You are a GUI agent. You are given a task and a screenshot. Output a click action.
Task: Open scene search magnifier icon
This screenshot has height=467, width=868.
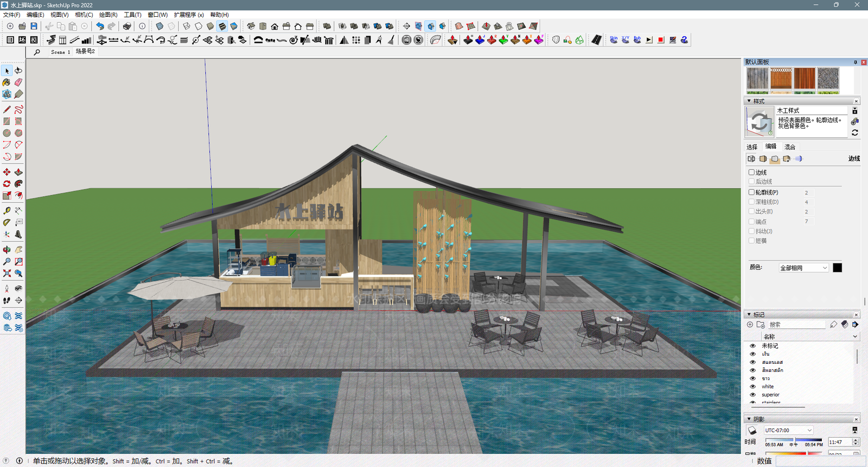[37, 52]
